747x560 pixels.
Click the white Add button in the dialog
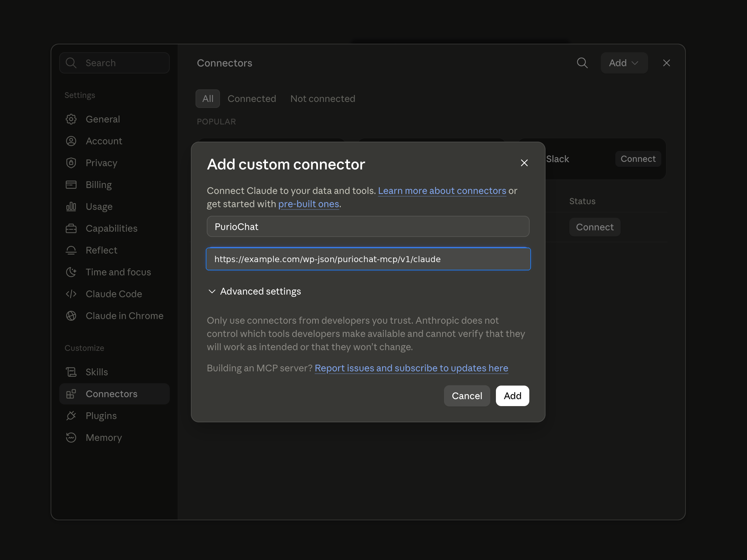pos(512,396)
